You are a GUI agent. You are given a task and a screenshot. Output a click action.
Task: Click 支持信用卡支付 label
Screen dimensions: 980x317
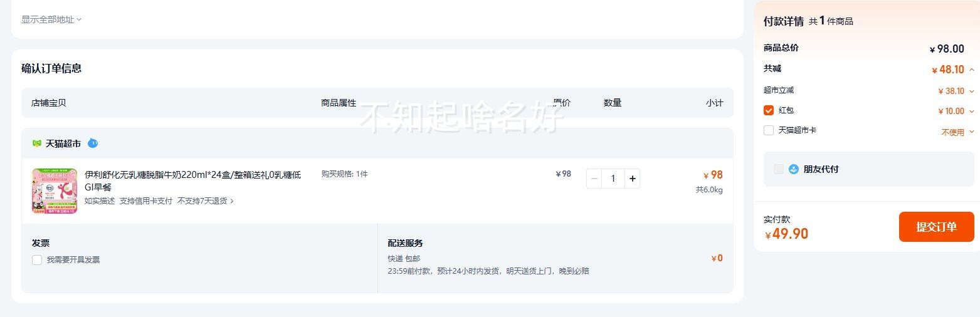coord(145,201)
